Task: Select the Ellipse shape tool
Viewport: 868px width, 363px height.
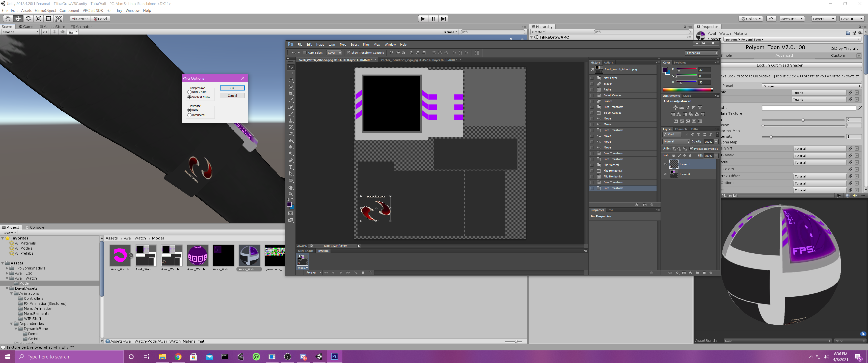Action: click(x=290, y=181)
